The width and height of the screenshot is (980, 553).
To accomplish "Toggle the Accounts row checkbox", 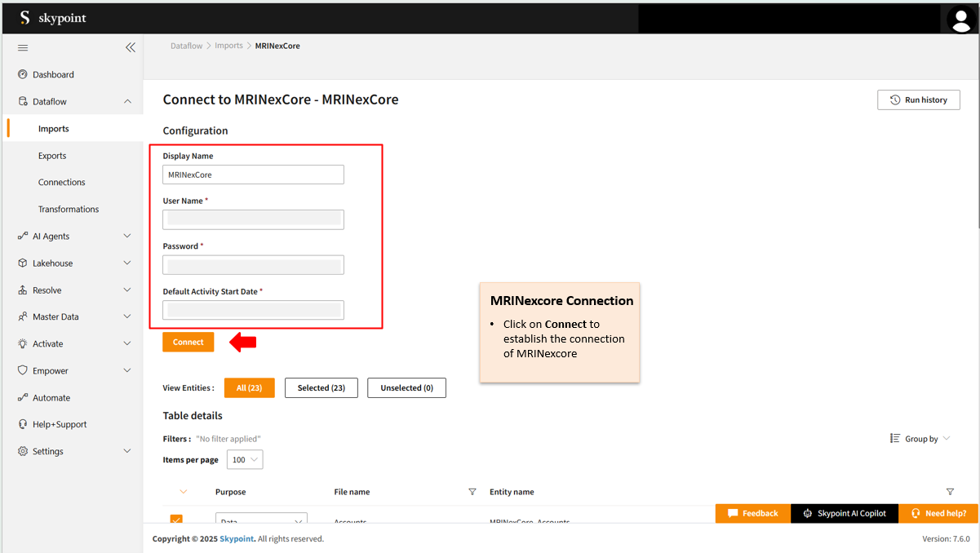I will [176, 520].
